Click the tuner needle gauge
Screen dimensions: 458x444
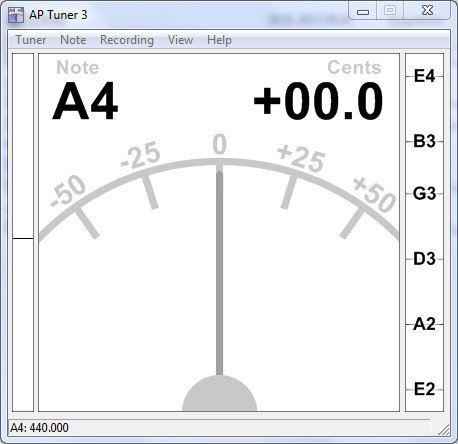(x=219, y=272)
